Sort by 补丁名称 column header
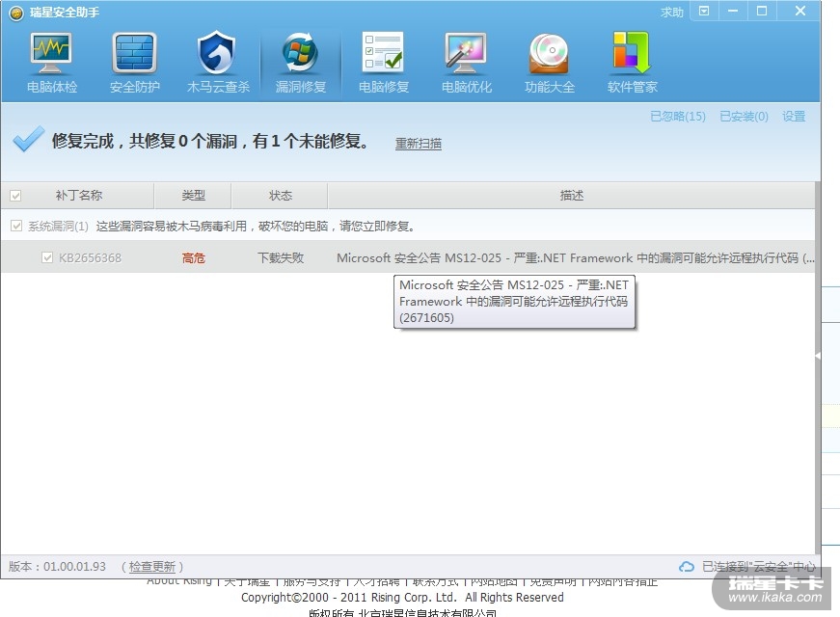The image size is (840, 617). tap(79, 196)
